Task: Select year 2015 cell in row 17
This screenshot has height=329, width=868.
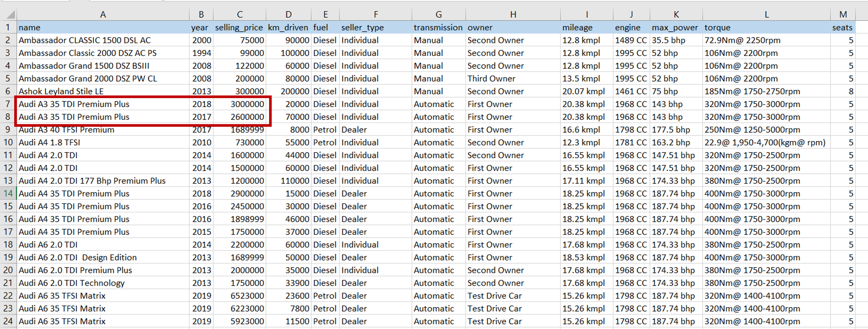Action: point(201,232)
